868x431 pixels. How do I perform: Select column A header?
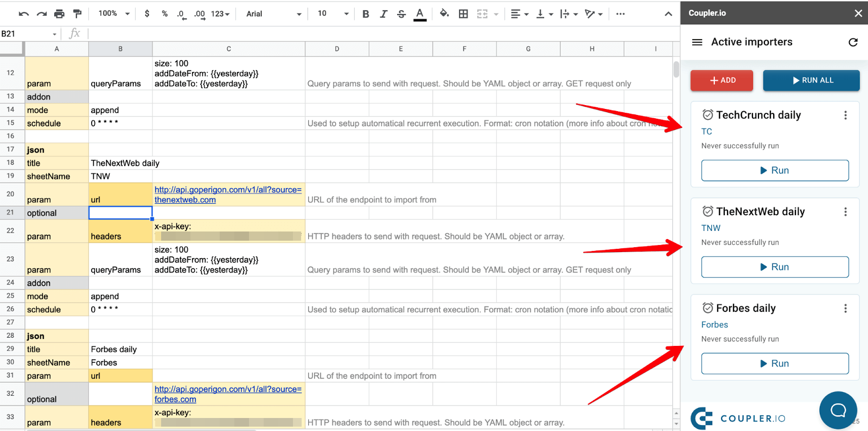tap(56, 49)
